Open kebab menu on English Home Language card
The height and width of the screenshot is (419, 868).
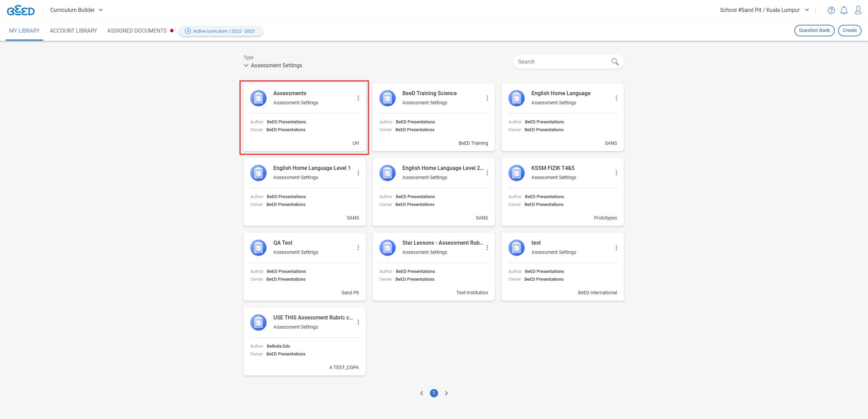pos(616,98)
